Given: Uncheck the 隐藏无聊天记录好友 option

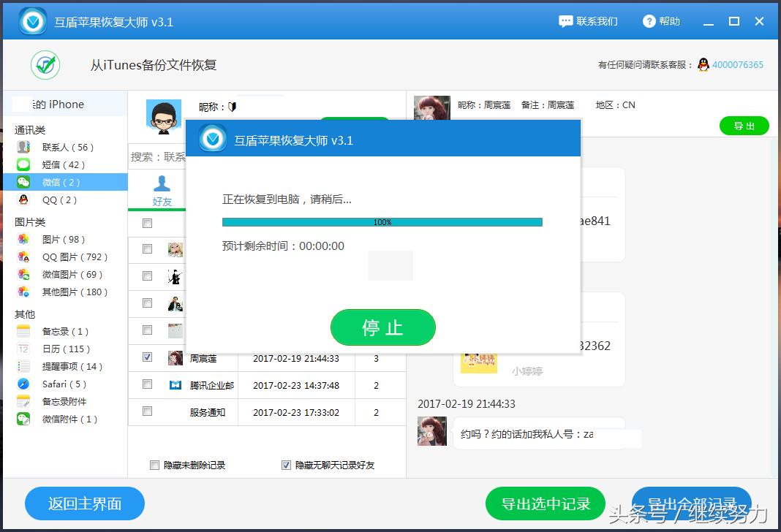Looking at the screenshot, I should tap(285, 465).
